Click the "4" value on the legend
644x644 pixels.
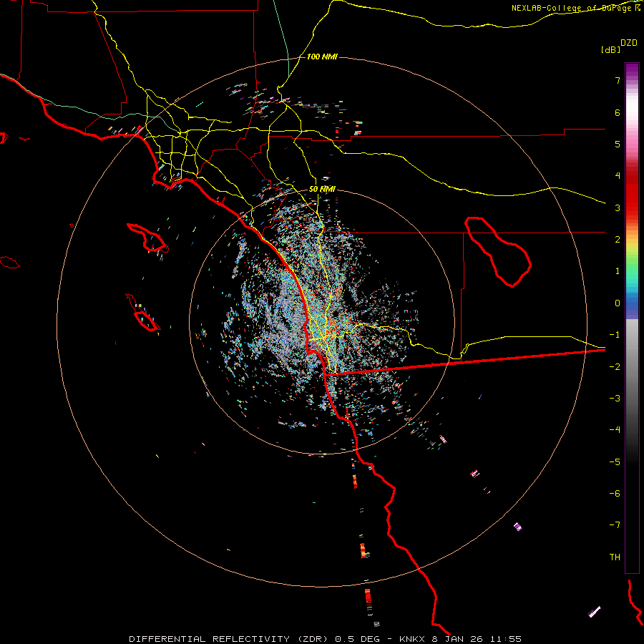click(618, 176)
